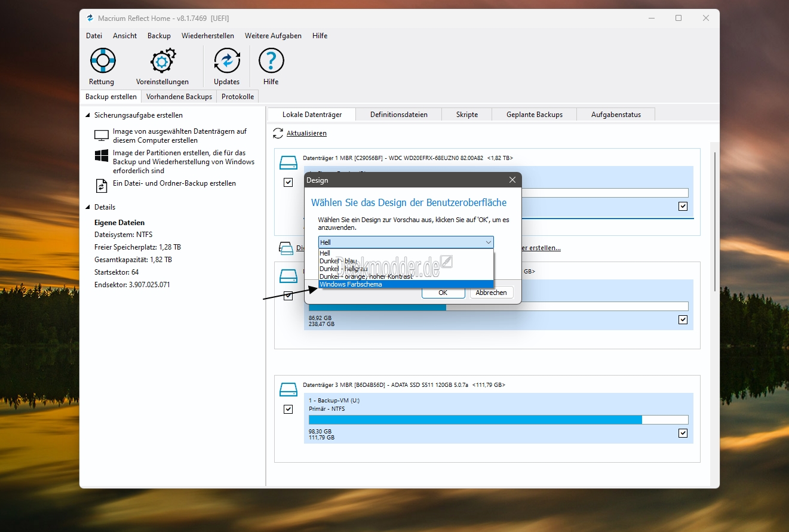Click Eigene Dateien in Details
789x532 pixels.
119,223
